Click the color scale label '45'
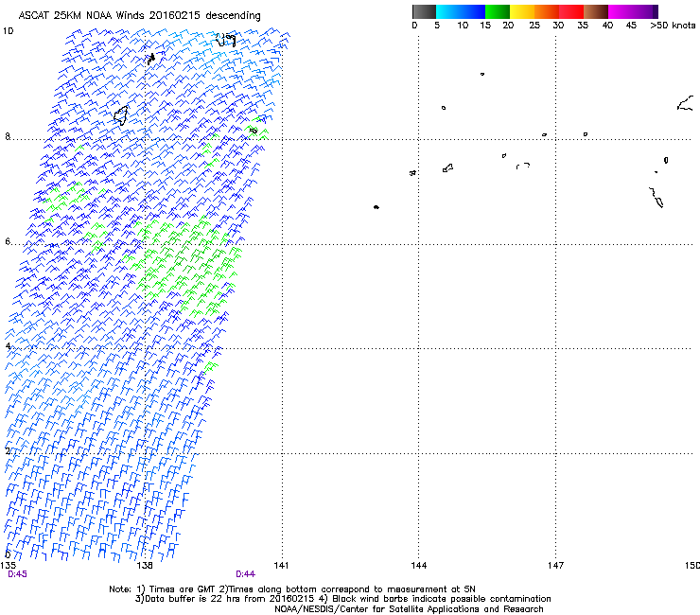The width and height of the screenshot is (700, 615). point(631,26)
